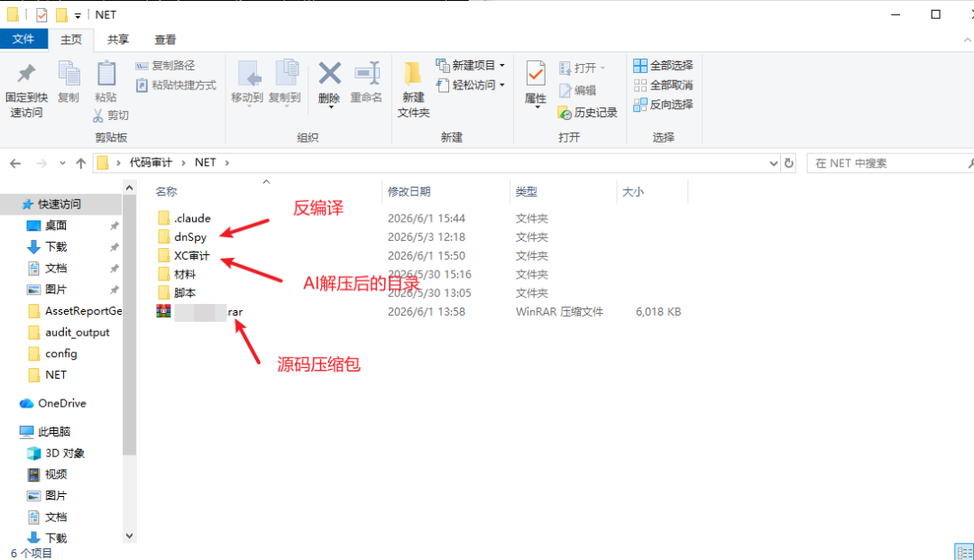Image resolution: width=974 pixels, height=560 pixels.
Task: Click Invert selection (反向选择)
Action: pyautogui.click(x=663, y=105)
